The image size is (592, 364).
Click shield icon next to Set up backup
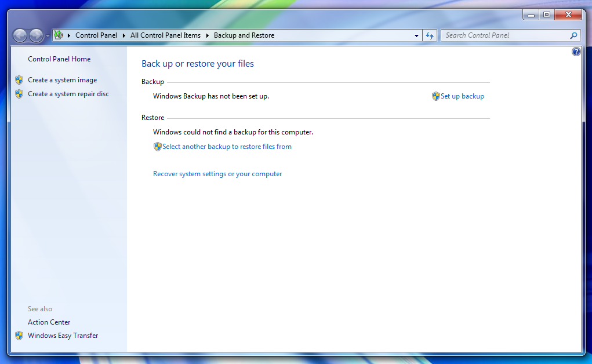pos(436,96)
